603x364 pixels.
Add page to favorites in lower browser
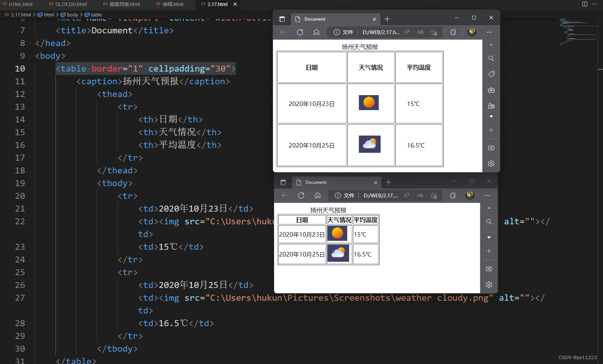click(x=433, y=195)
